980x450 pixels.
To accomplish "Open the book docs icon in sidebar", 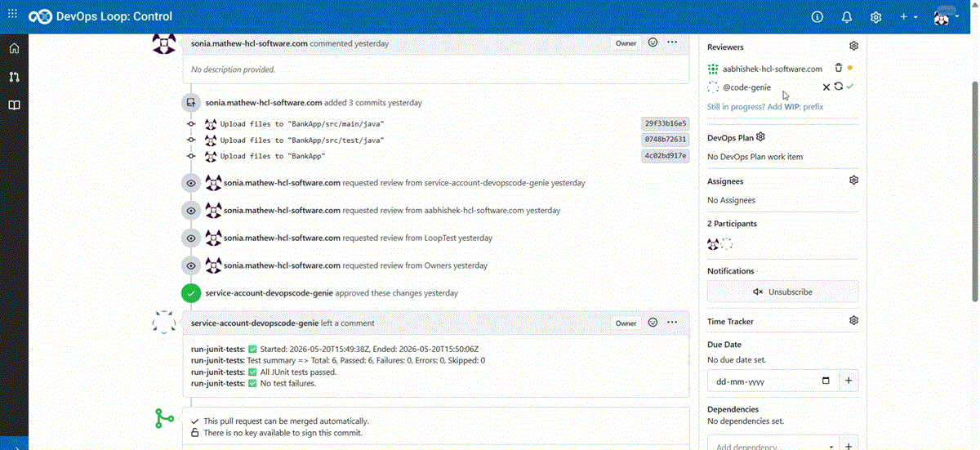I will pyautogui.click(x=14, y=105).
